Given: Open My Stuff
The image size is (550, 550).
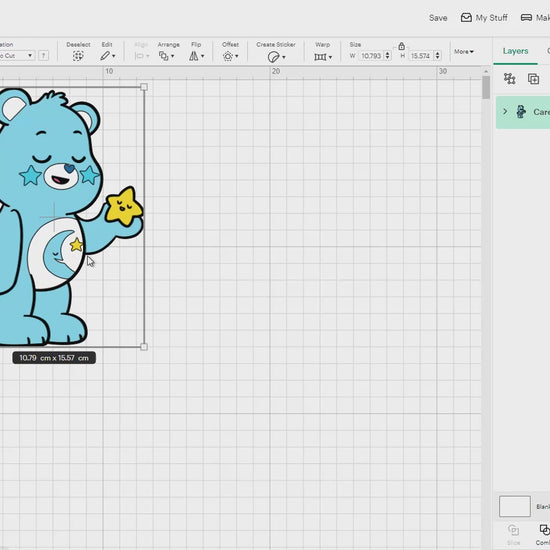Looking at the screenshot, I should (484, 18).
